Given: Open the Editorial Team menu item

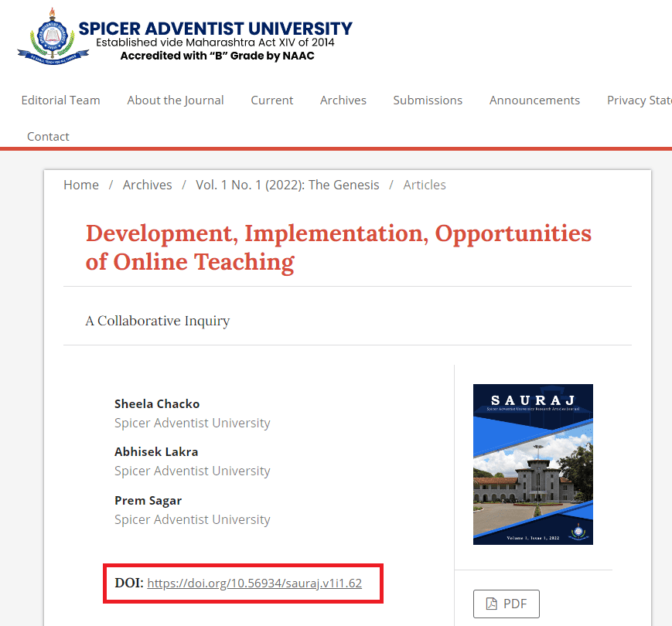Looking at the screenshot, I should (x=60, y=100).
